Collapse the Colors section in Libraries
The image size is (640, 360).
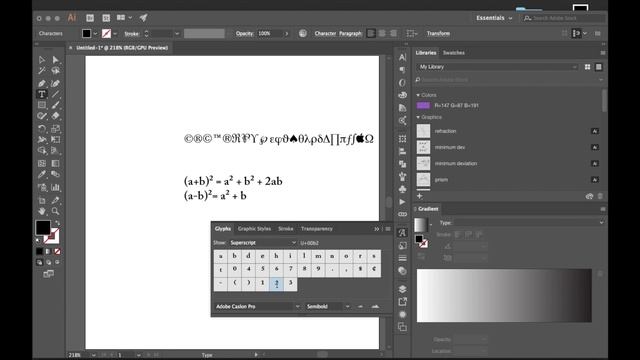coord(418,95)
